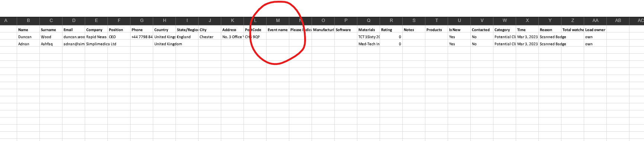Click the 'State/Region' header cell
The width and height of the screenshot is (644, 141).
pyautogui.click(x=187, y=29)
